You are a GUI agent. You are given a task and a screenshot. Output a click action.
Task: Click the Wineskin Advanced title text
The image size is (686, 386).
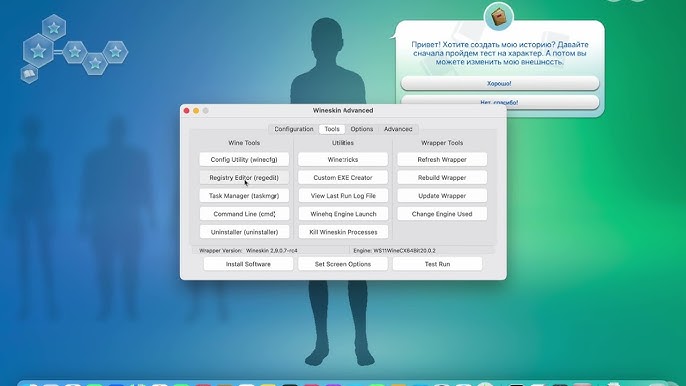343,110
